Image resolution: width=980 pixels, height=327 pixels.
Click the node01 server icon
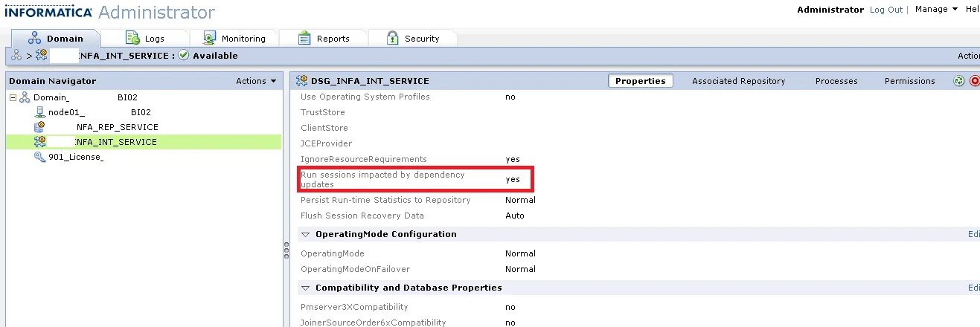pyautogui.click(x=40, y=112)
